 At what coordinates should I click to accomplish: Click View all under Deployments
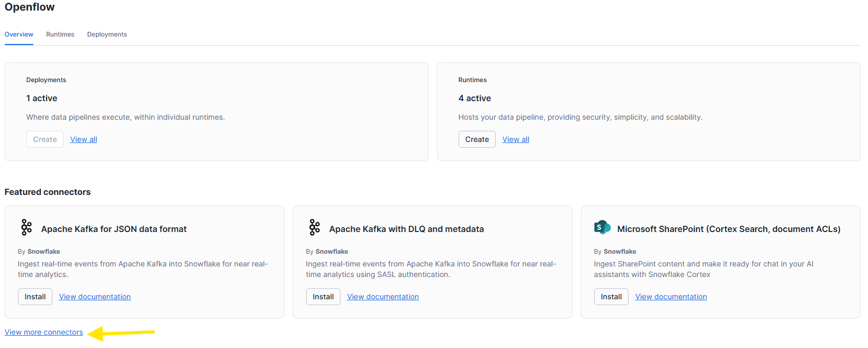pyautogui.click(x=84, y=139)
